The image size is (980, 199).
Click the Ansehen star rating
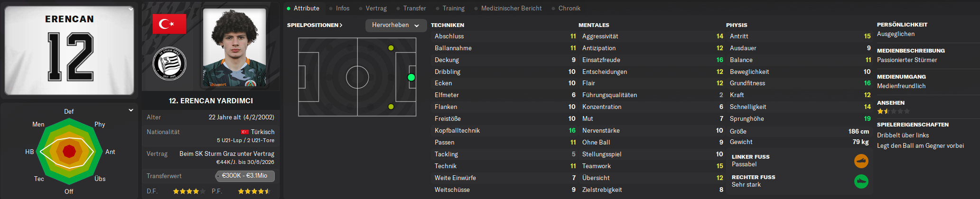(894, 111)
